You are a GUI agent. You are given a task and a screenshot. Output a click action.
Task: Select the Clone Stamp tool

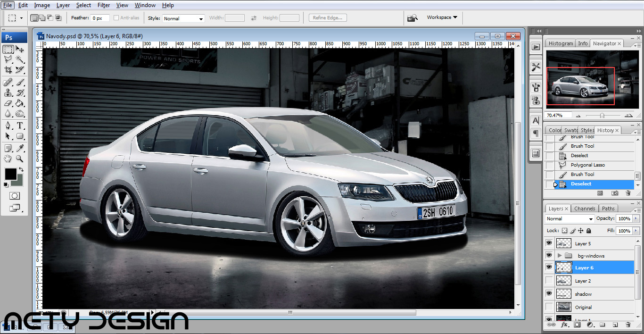point(8,93)
